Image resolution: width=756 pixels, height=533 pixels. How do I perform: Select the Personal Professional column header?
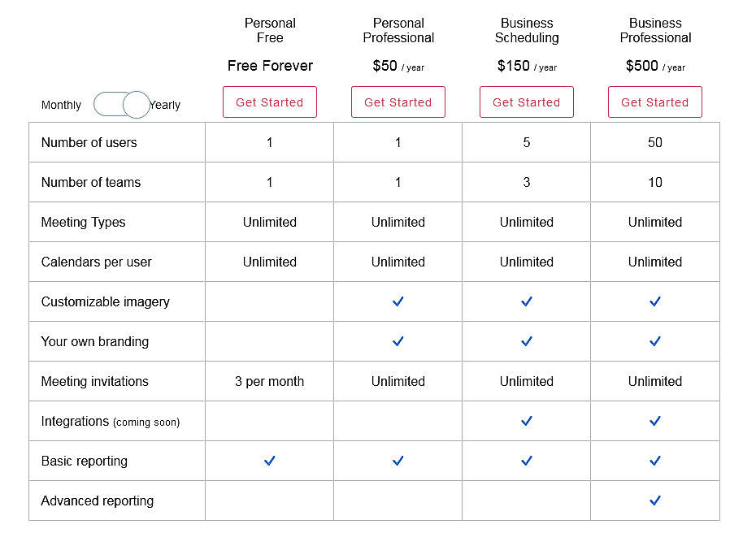click(398, 31)
